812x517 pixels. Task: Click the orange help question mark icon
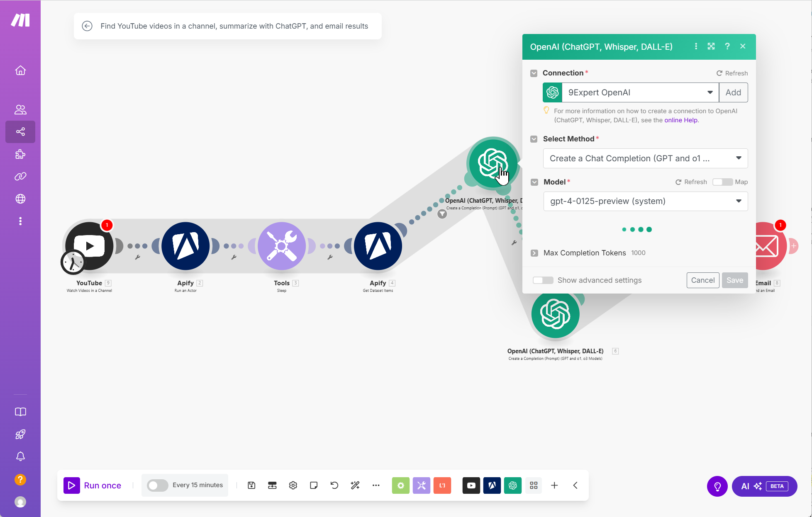point(20,479)
